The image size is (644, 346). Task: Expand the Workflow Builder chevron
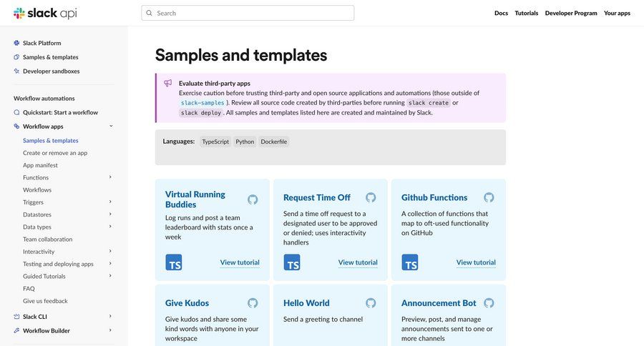[110, 330]
